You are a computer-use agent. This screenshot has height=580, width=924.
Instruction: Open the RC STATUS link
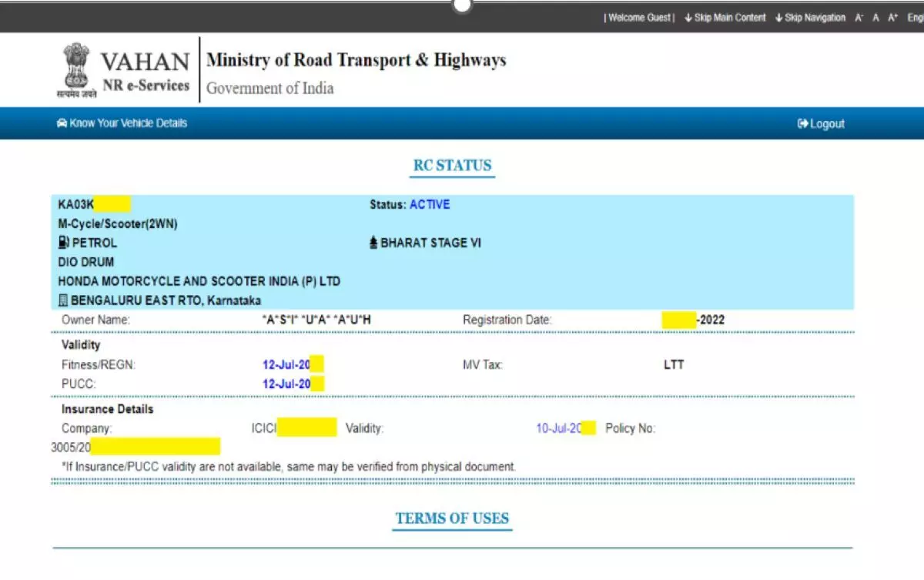(x=451, y=165)
